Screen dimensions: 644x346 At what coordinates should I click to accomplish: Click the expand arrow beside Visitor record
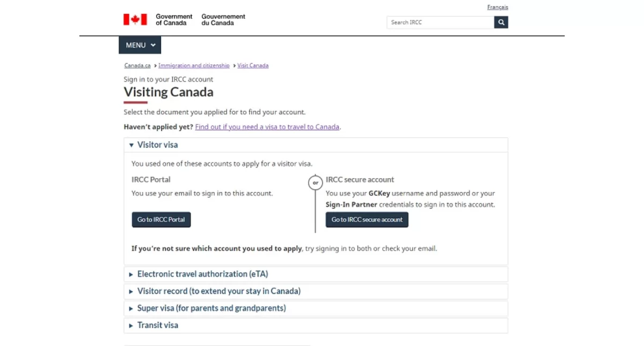pos(131,291)
